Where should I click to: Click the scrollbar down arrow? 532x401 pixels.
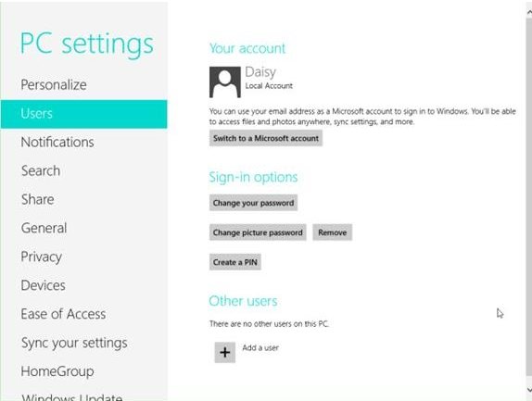pyautogui.click(x=529, y=390)
